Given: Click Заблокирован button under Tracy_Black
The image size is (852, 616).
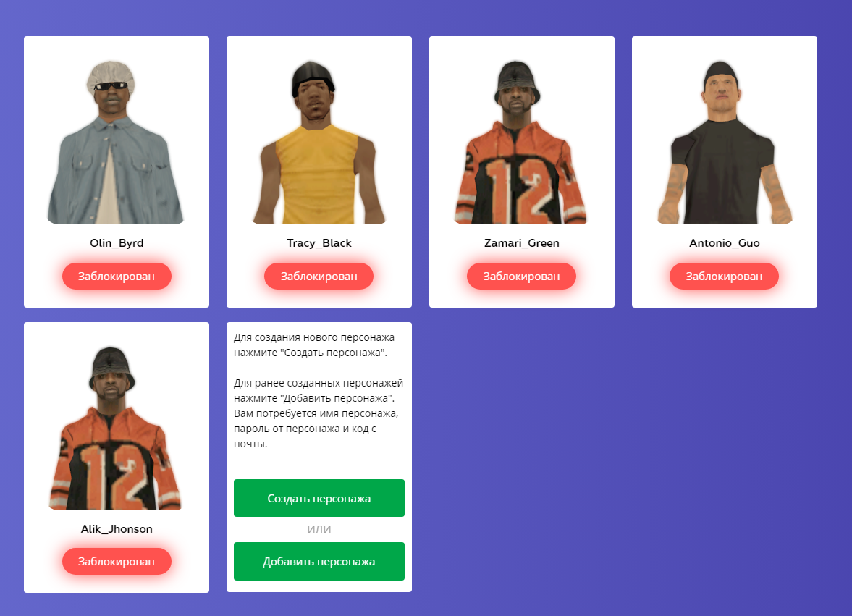Looking at the screenshot, I should 319,276.
